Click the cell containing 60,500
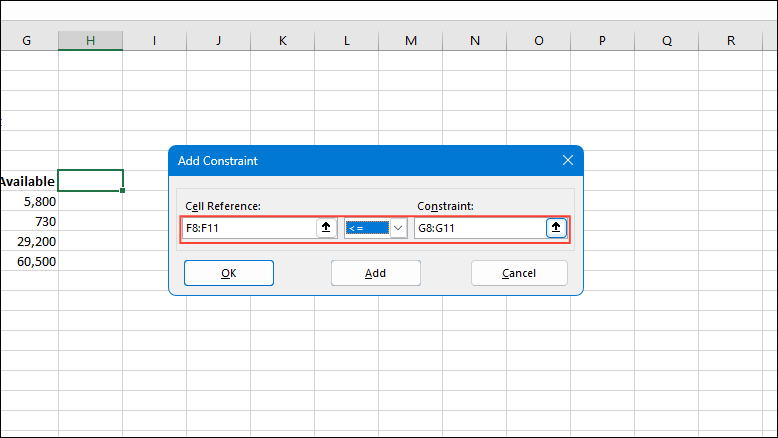The image size is (778, 438). 28,262
